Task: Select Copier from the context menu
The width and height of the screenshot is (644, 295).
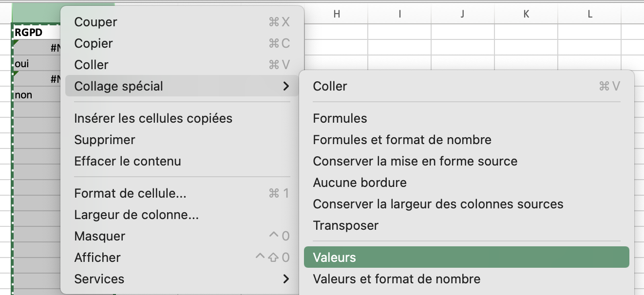Action: tap(94, 43)
